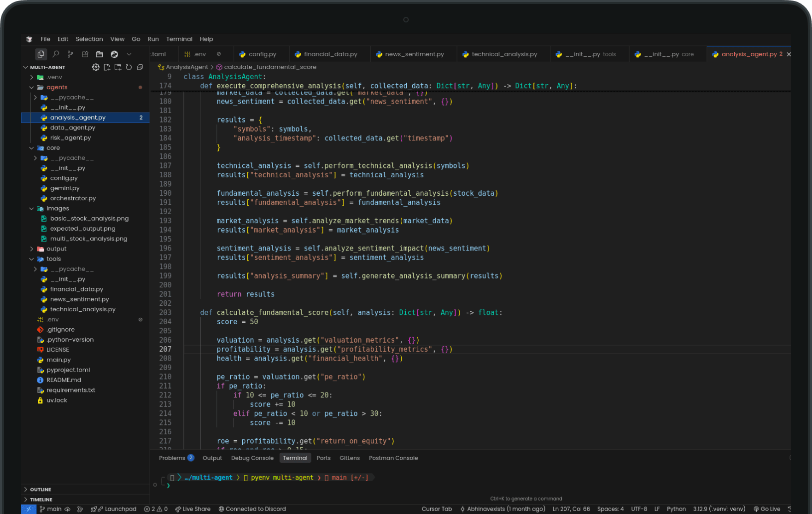This screenshot has width=812, height=514.
Task: Click the Python language mode in status bar
Action: (676, 509)
